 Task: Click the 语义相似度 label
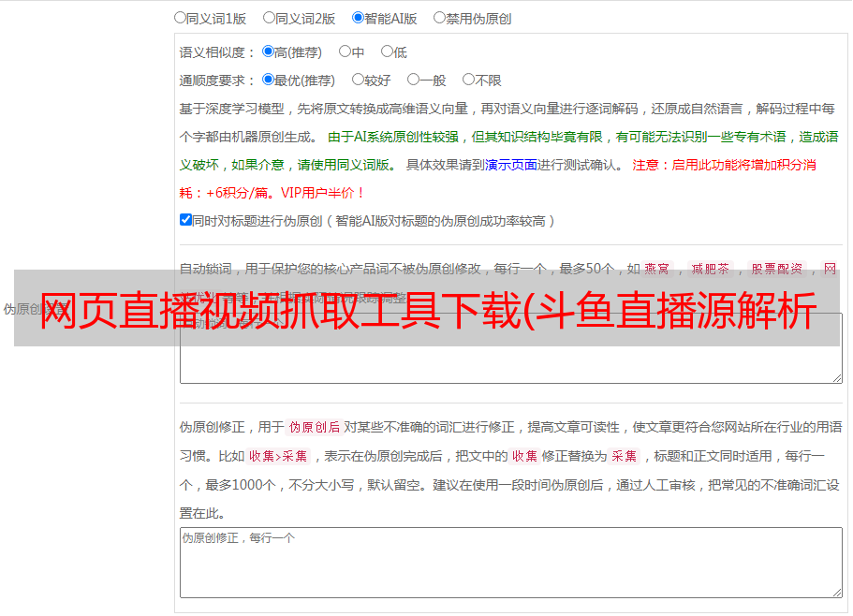(x=216, y=52)
